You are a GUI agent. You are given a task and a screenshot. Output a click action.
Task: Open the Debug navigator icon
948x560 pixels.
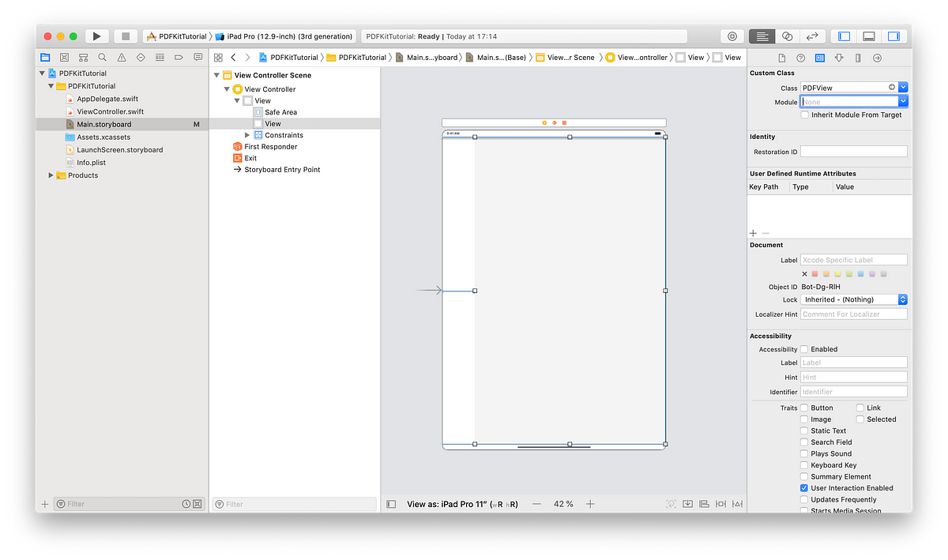tap(160, 57)
